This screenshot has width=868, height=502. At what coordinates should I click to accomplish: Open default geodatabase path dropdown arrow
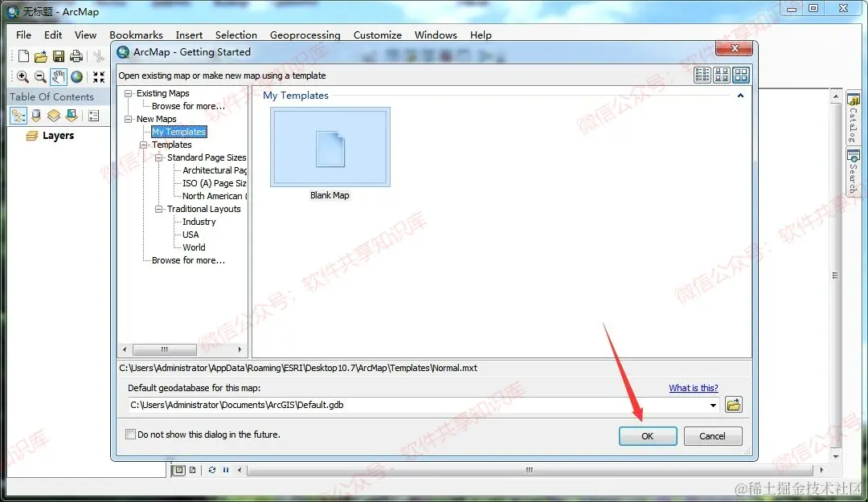pyautogui.click(x=713, y=405)
